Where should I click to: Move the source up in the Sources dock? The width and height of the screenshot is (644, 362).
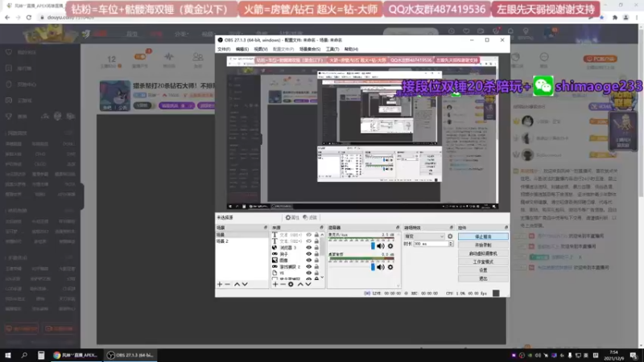[x=300, y=284]
